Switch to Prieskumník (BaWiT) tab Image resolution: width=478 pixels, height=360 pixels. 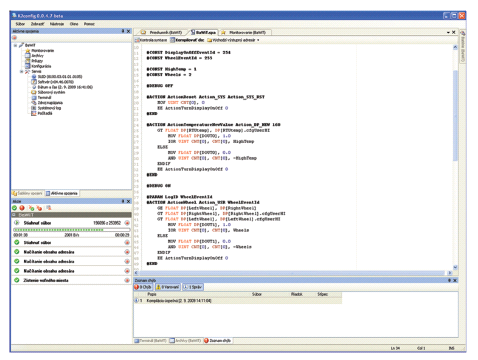click(162, 32)
